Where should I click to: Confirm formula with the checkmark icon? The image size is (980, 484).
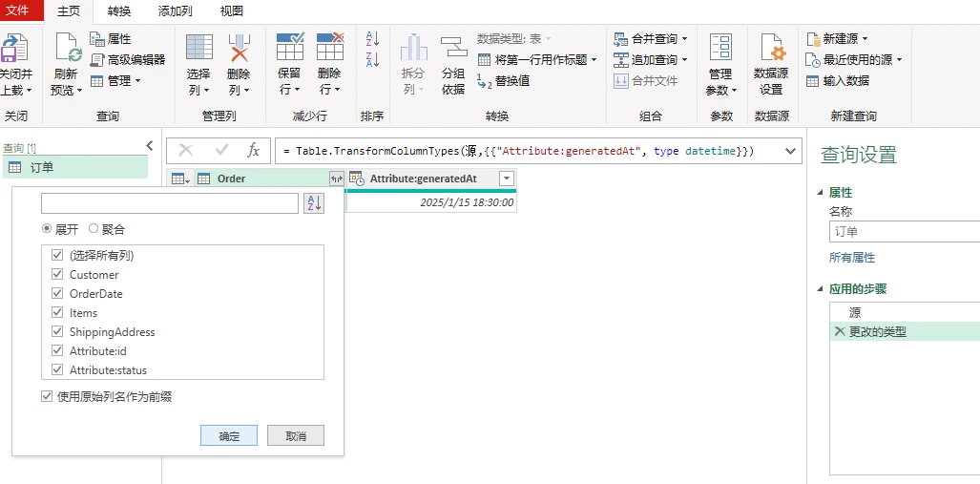tap(221, 151)
